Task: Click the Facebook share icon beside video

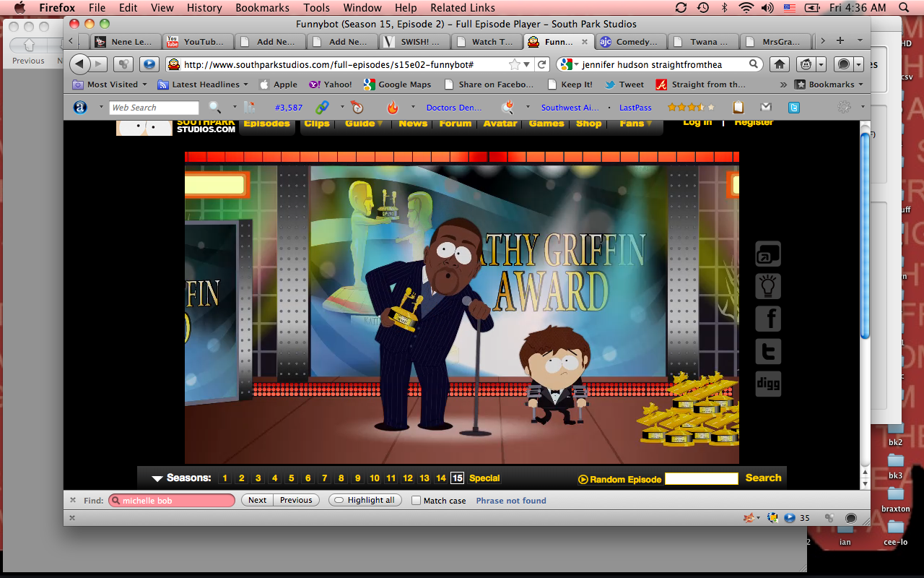Action: (x=768, y=319)
